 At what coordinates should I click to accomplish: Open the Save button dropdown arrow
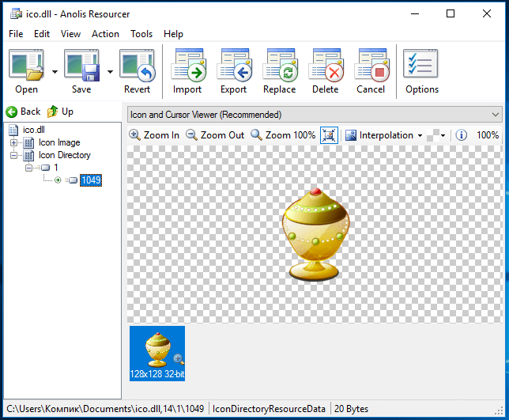[111, 72]
